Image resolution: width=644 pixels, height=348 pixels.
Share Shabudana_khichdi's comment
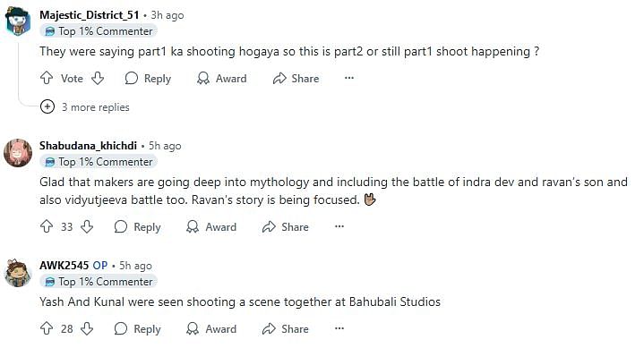[x=286, y=226]
